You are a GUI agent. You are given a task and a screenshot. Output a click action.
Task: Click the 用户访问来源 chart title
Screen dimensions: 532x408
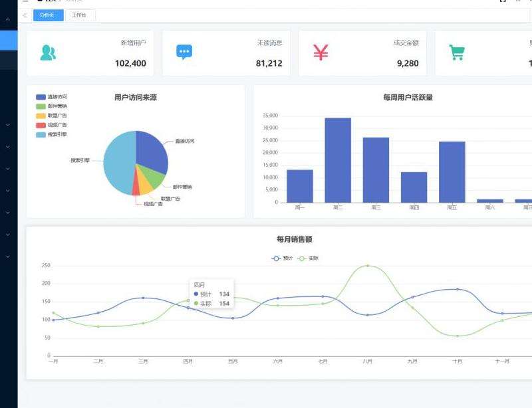click(136, 98)
